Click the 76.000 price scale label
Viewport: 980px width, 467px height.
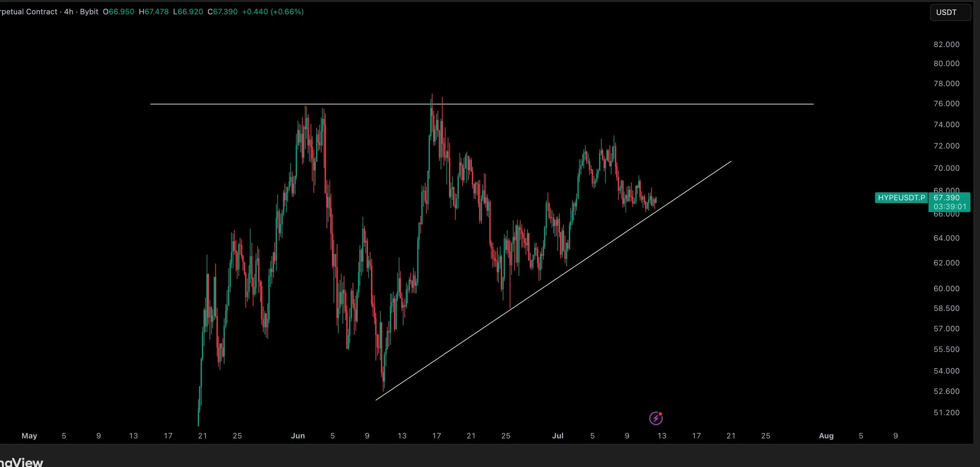click(x=947, y=104)
